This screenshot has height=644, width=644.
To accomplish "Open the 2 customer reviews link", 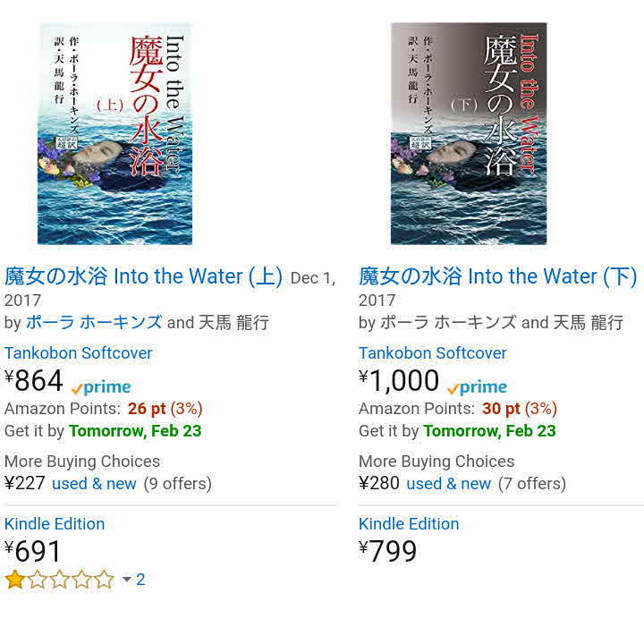I will pos(140,580).
